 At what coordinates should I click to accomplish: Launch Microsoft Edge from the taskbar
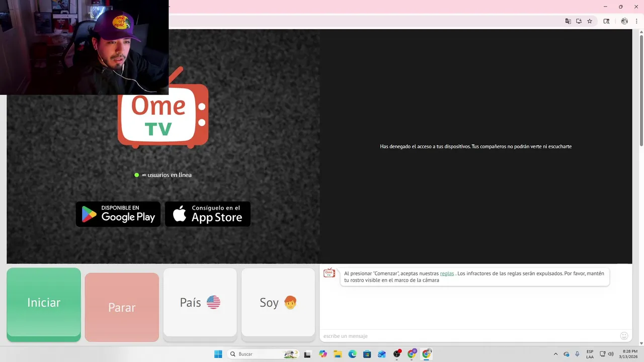(x=352, y=354)
